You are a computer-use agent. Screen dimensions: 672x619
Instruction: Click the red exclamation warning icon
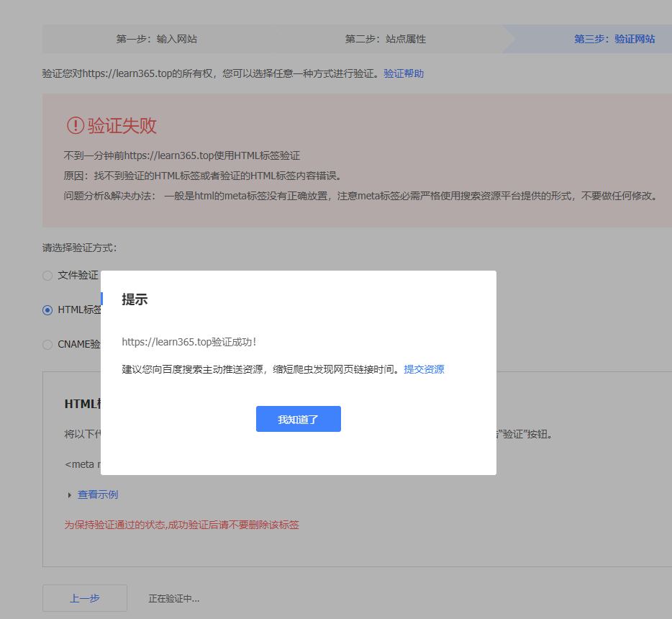(75, 126)
